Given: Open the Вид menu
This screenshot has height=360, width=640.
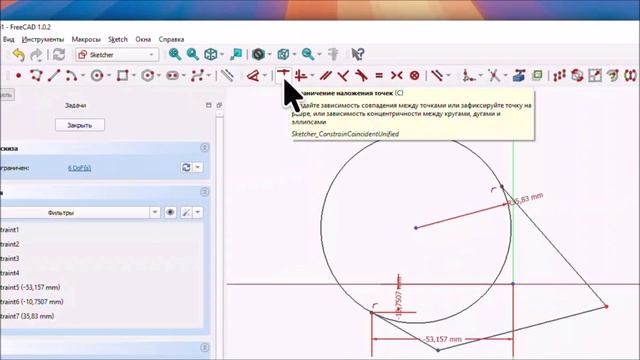Looking at the screenshot, I should click(9, 40).
